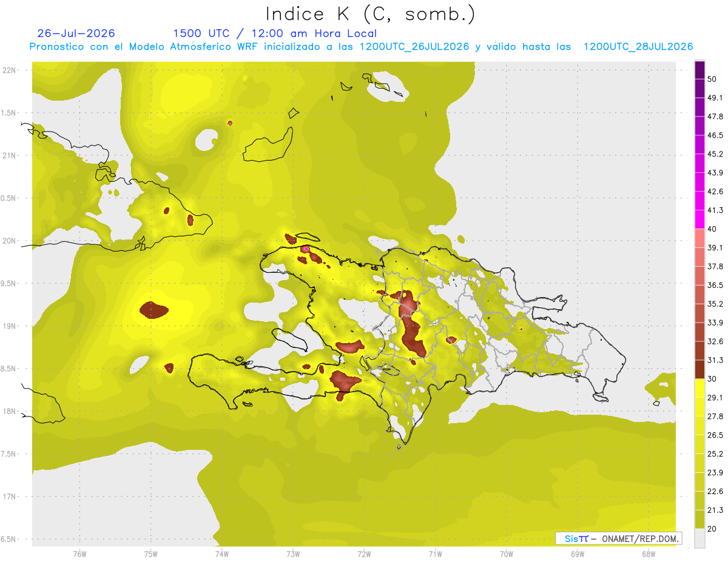Click the legend value '25.2'
This screenshot has width=728, height=562.
[x=715, y=453]
